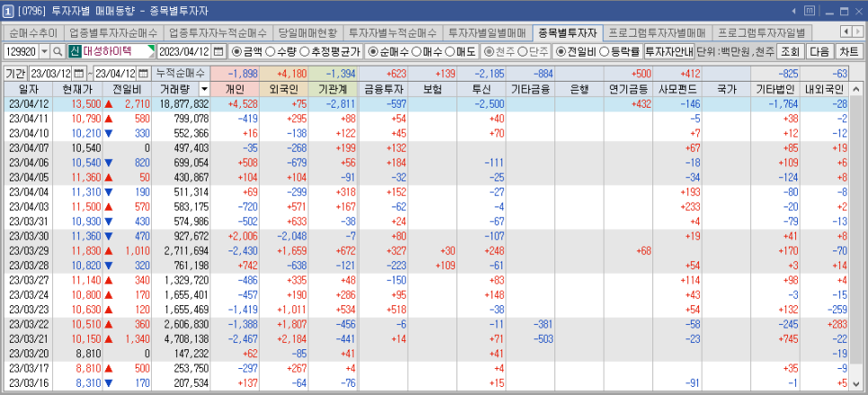Expand the stock code 129920 dropdown

pyautogui.click(x=41, y=52)
